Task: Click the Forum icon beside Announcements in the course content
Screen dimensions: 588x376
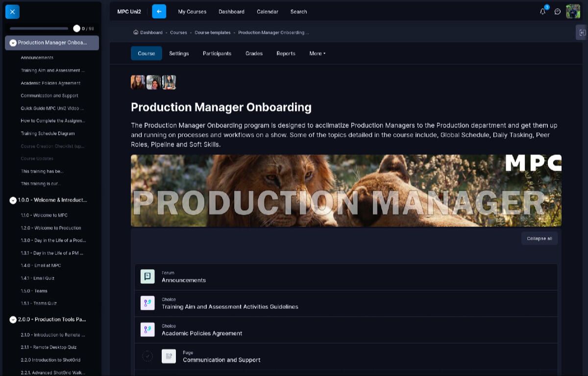Action: click(x=147, y=276)
